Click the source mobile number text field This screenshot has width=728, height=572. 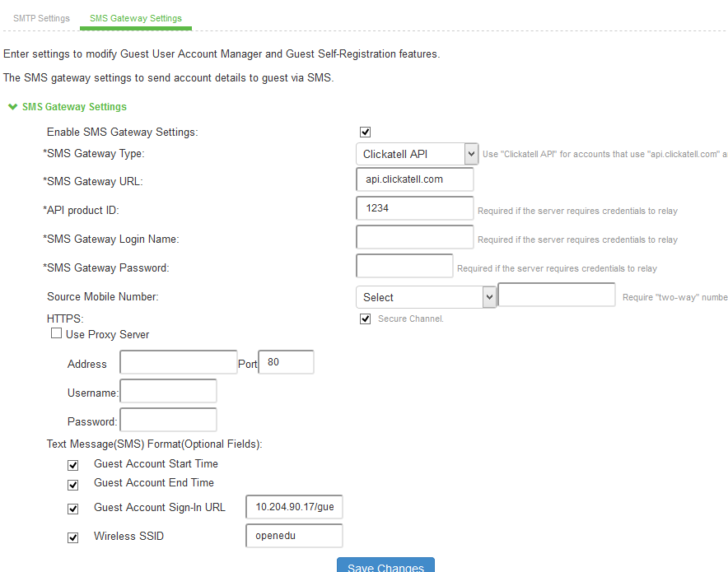pos(557,295)
